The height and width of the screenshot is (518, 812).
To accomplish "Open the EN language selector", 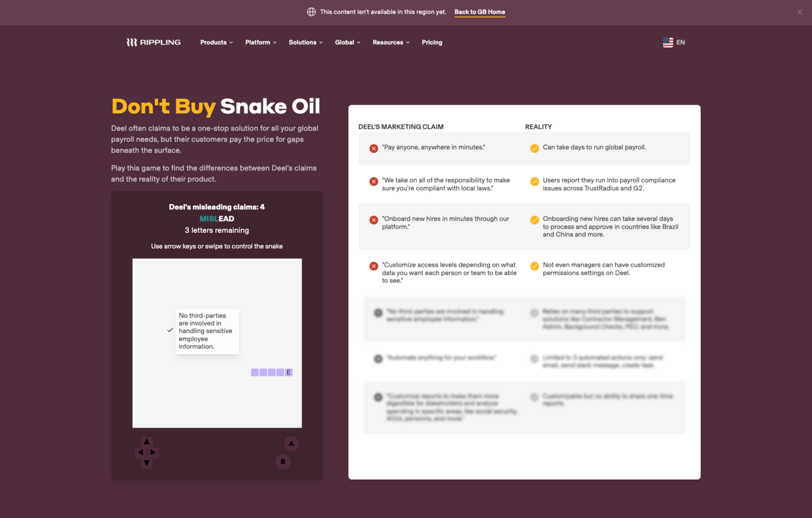I will click(x=681, y=42).
